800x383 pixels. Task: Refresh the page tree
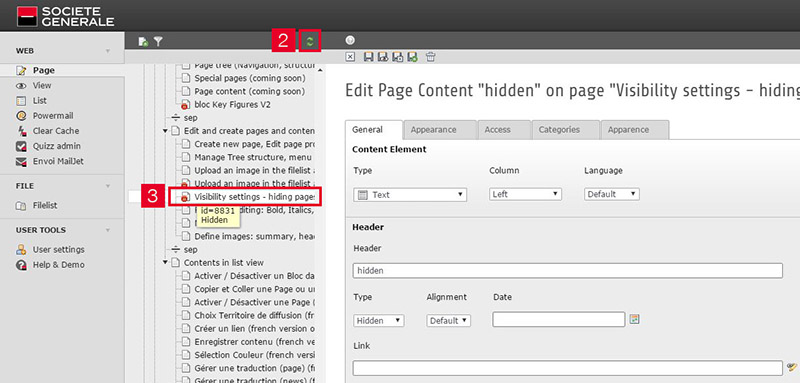coord(310,41)
